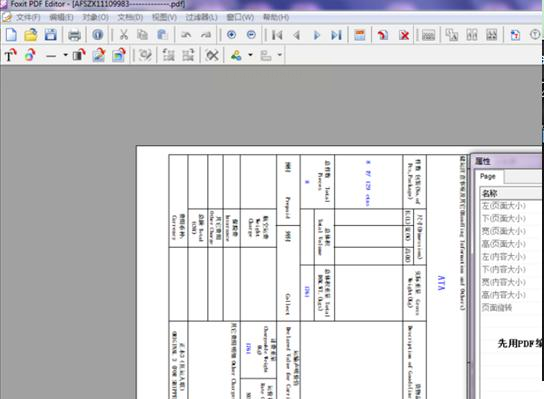
Task: Open the 视图(V) menu
Action: coord(164,17)
